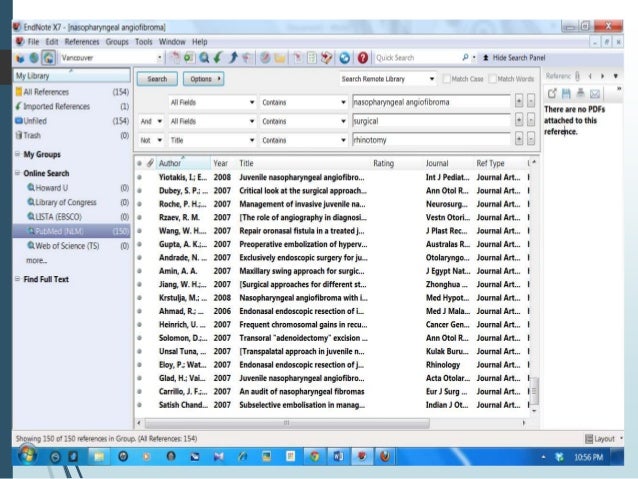Open the Window menu
Screen dimensions: 638x479
pyautogui.click(x=172, y=42)
